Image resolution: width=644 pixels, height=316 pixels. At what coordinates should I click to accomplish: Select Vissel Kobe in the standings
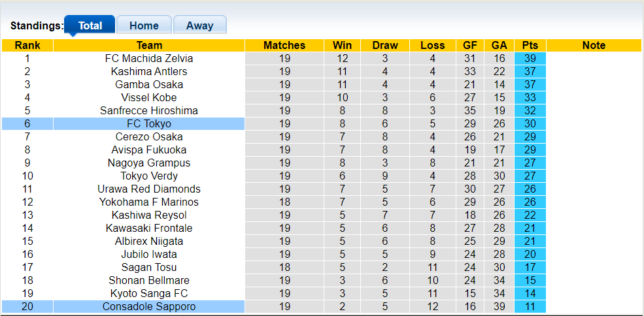click(x=149, y=97)
